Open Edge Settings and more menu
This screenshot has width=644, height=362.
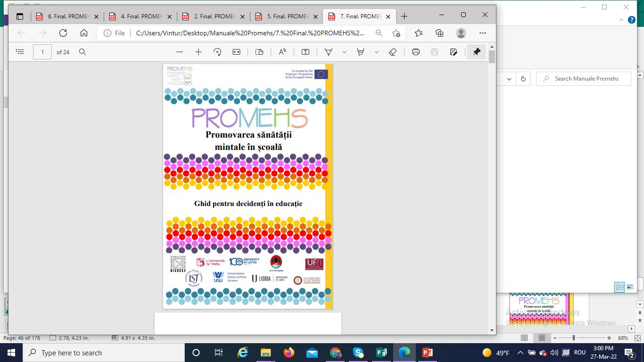pos(482,33)
